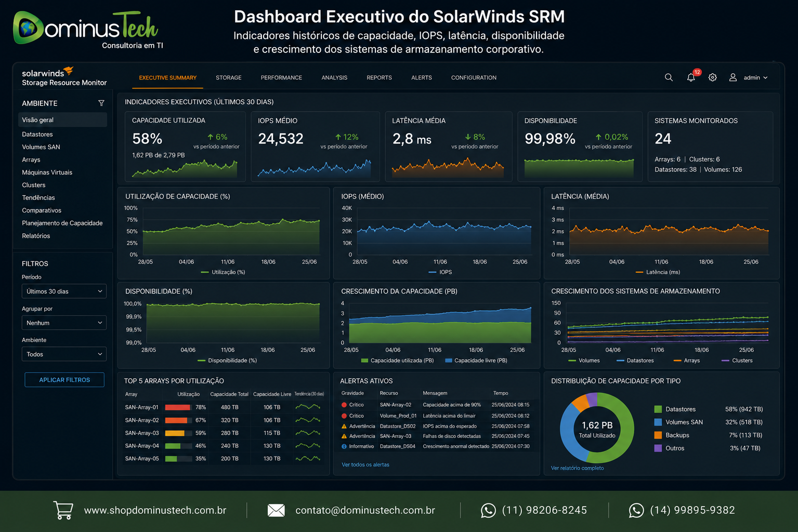Click contato@dominustech.com.br email link
The width and height of the screenshot is (798, 532).
coord(365,510)
